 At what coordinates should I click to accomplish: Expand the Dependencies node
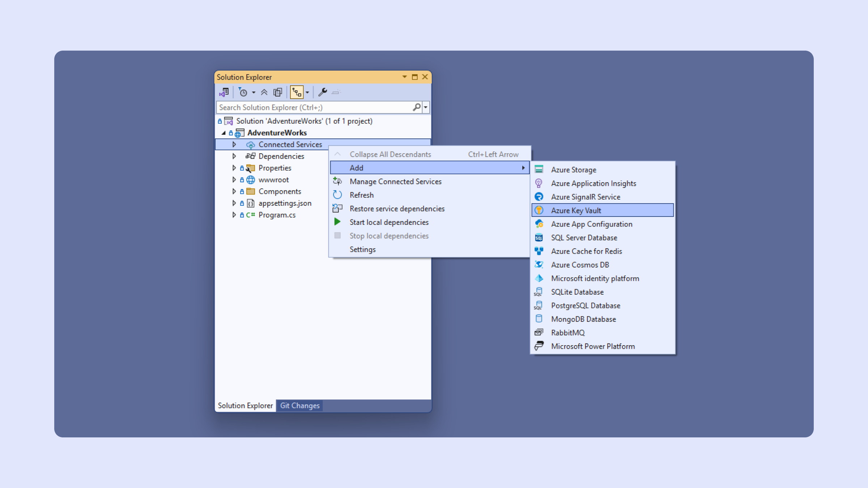coord(234,156)
